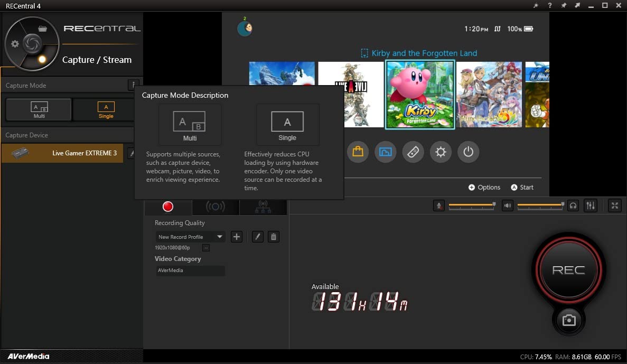Open the audio mixer settings
627x364 pixels.
(x=591, y=206)
